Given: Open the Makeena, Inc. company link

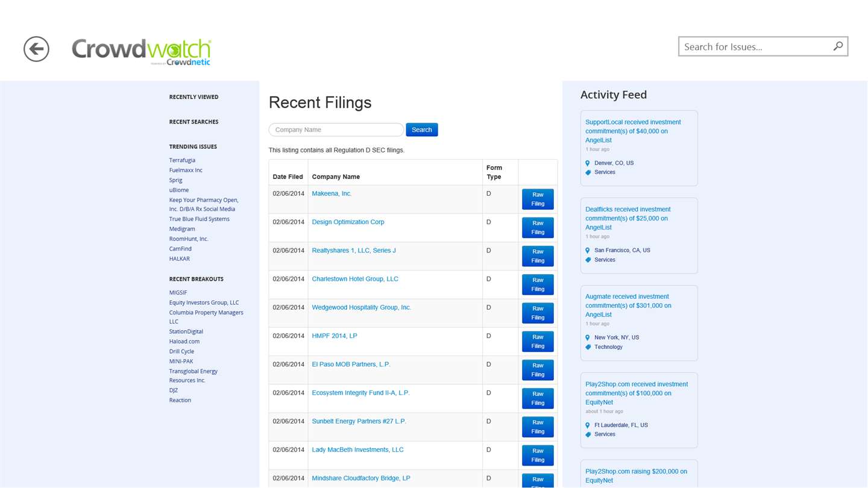Looking at the screenshot, I should 332,193.
